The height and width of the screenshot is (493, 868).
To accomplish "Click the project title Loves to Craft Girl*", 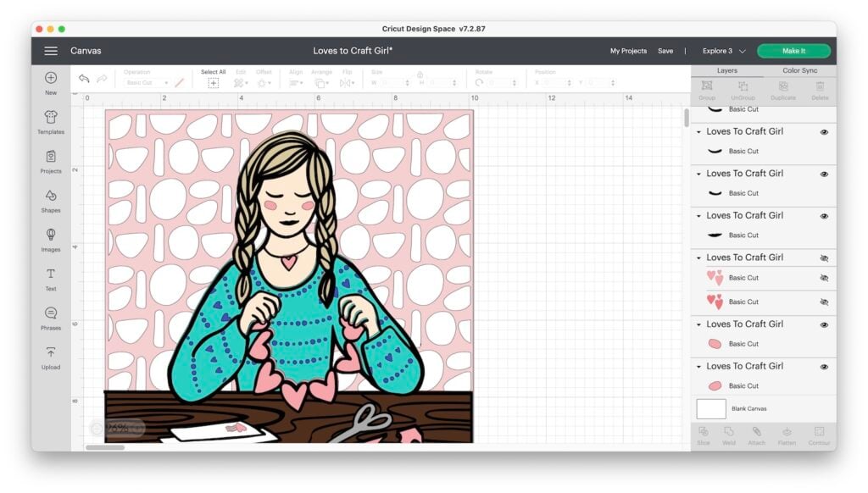I will pos(353,51).
